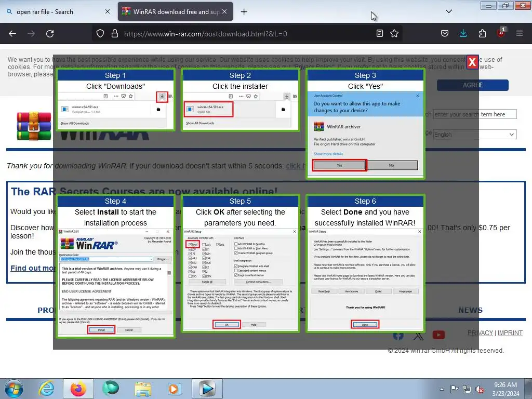The width and height of the screenshot is (532, 399).
Task: Open the green globe browser taskbar icon
Action: tap(111, 389)
